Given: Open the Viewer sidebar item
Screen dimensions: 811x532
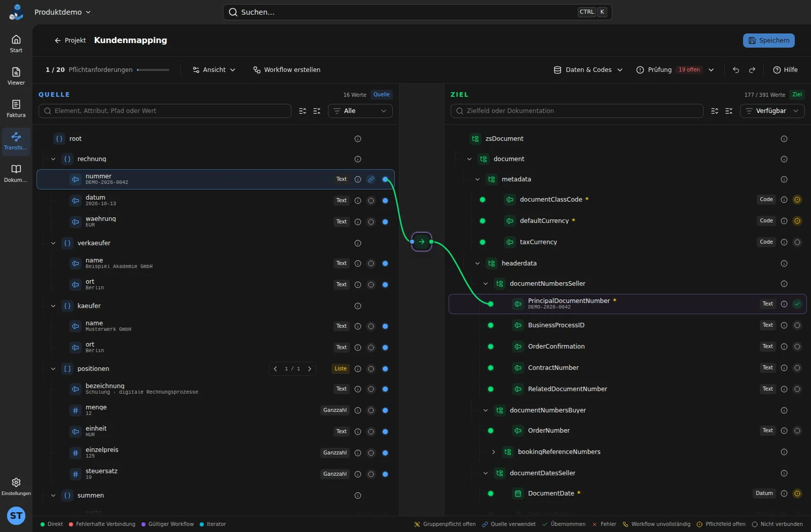Looking at the screenshot, I should (16, 76).
